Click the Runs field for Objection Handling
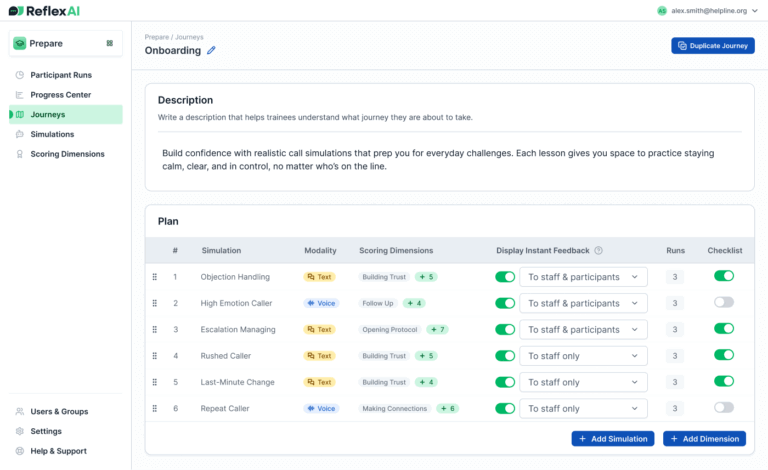768x470 pixels. tap(674, 277)
